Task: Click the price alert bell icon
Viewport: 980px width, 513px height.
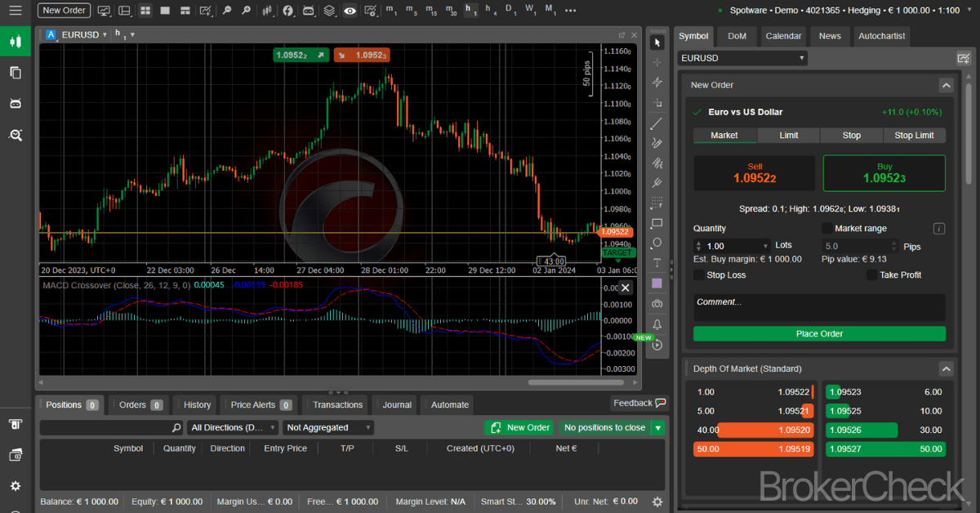Action: pyautogui.click(x=657, y=324)
